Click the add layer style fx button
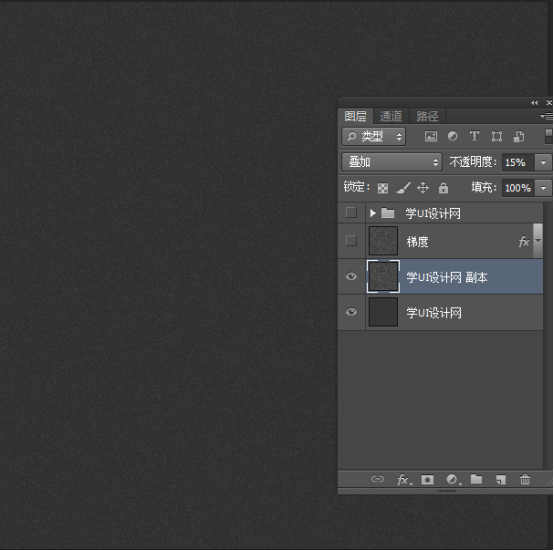The height and width of the screenshot is (551, 554). (x=404, y=480)
